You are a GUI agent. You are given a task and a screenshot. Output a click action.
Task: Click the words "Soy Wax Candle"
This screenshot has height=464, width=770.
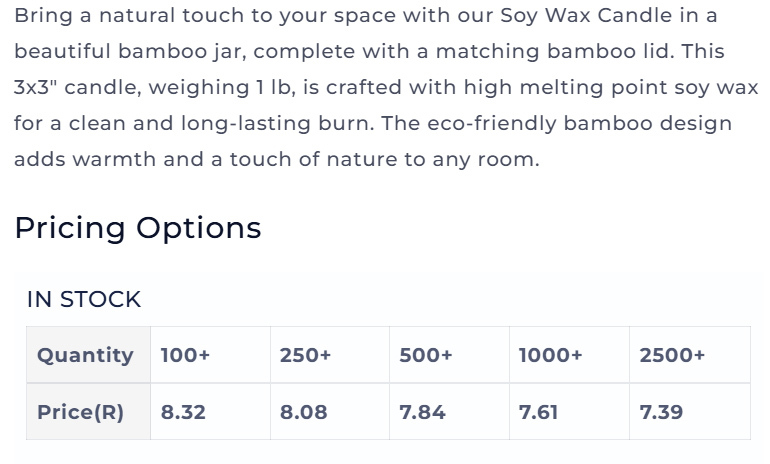[579, 15]
